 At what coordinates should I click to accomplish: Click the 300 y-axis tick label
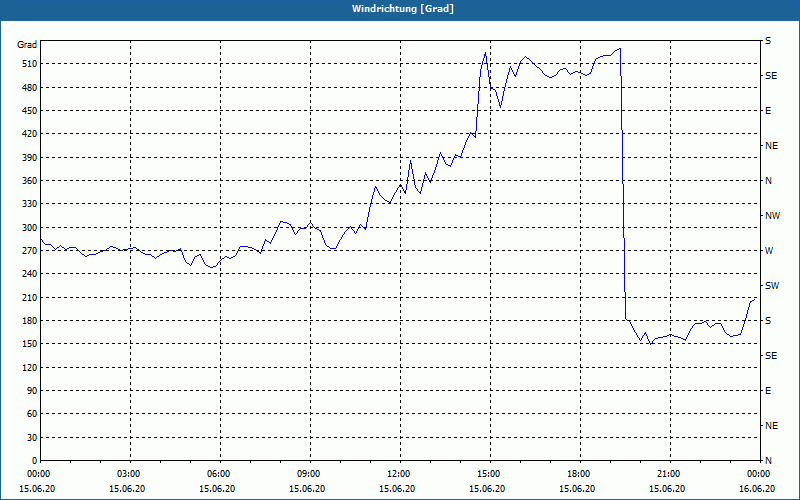coord(30,228)
